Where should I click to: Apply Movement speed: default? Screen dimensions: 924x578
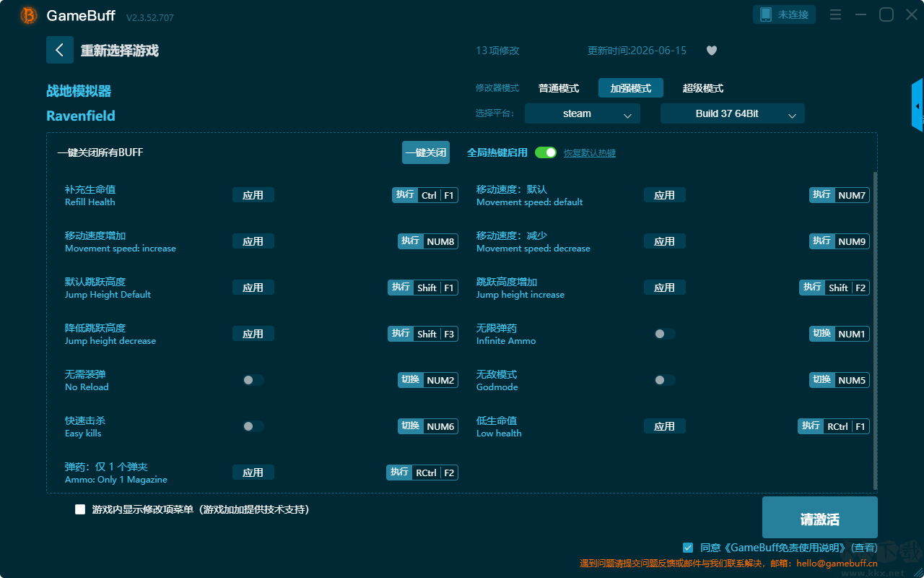click(x=664, y=195)
